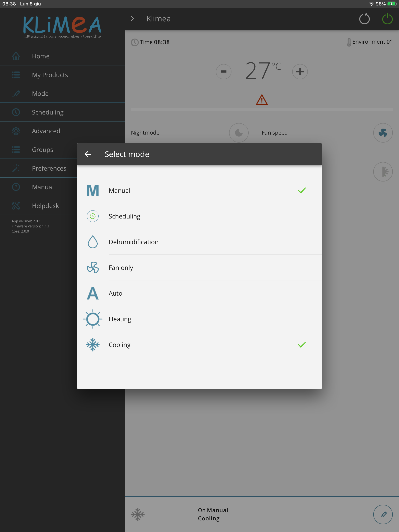Viewport: 399px width, 532px height.
Task: Tap the snowflake icon in bottom bar
Action: click(138, 514)
